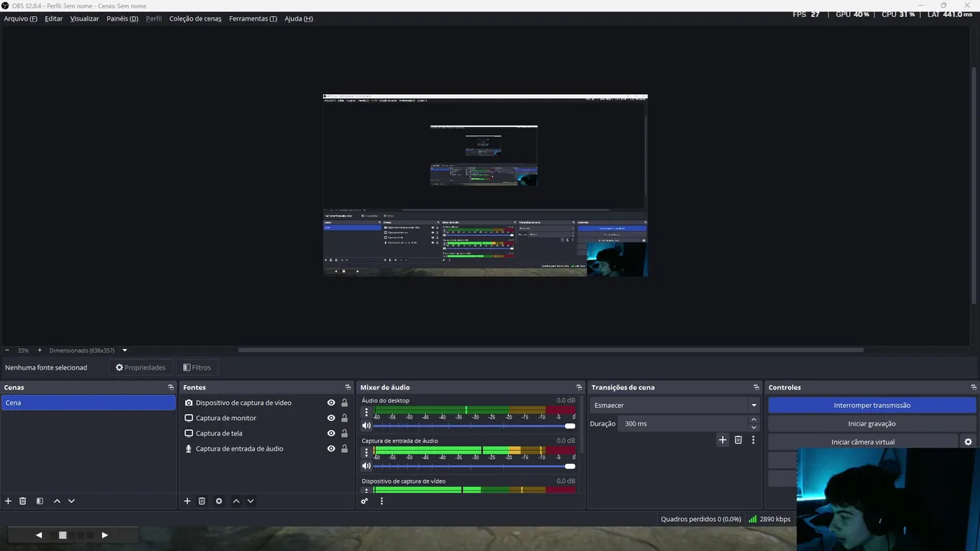Click the Duração 300 ms field
This screenshot has height=551, width=980.
[684, 424]
